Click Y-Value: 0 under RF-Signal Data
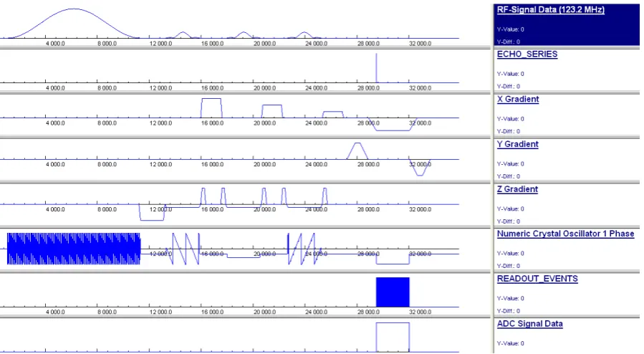The width and height of the screenshot is (644, 354). [511, 29]
